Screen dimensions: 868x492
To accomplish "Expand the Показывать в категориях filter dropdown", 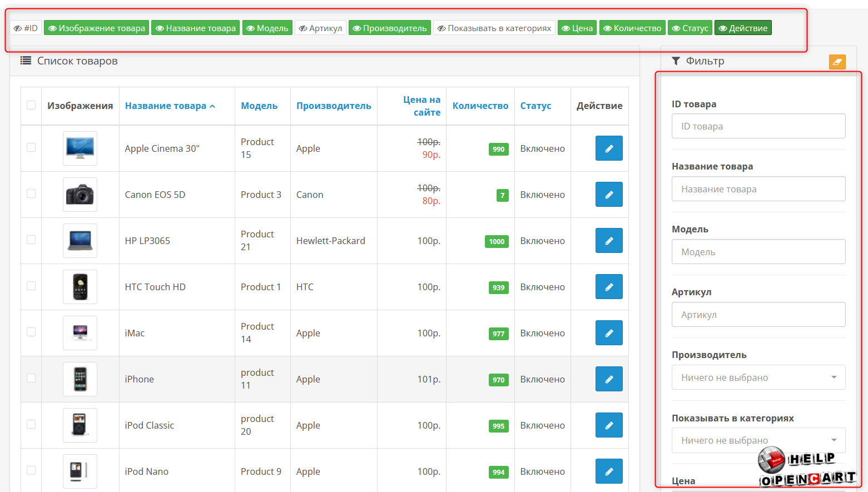I will 758,440.
